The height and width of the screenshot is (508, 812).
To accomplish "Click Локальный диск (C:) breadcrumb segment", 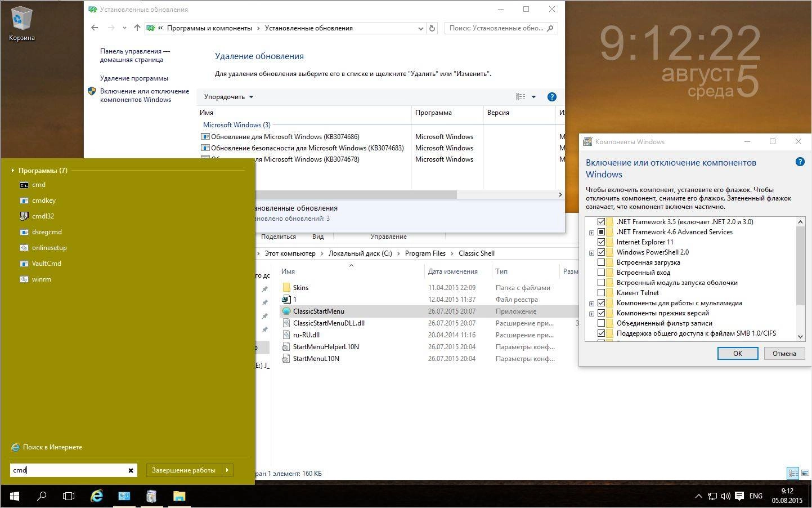I will 360,253.
